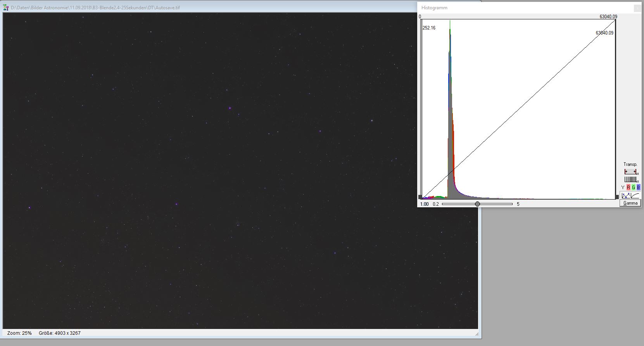
Task: Click the histogram bars scaling icon
Action: point(631,179)
